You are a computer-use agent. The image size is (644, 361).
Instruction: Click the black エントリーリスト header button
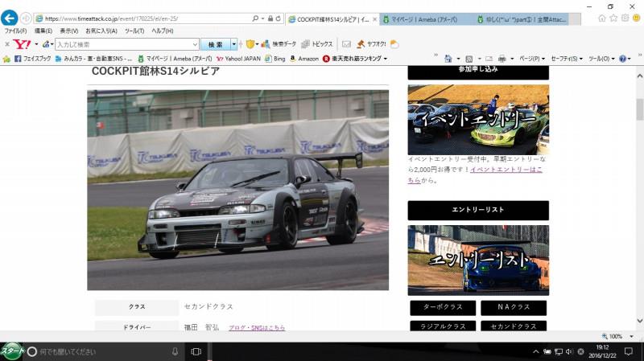(x=478, y=210)
